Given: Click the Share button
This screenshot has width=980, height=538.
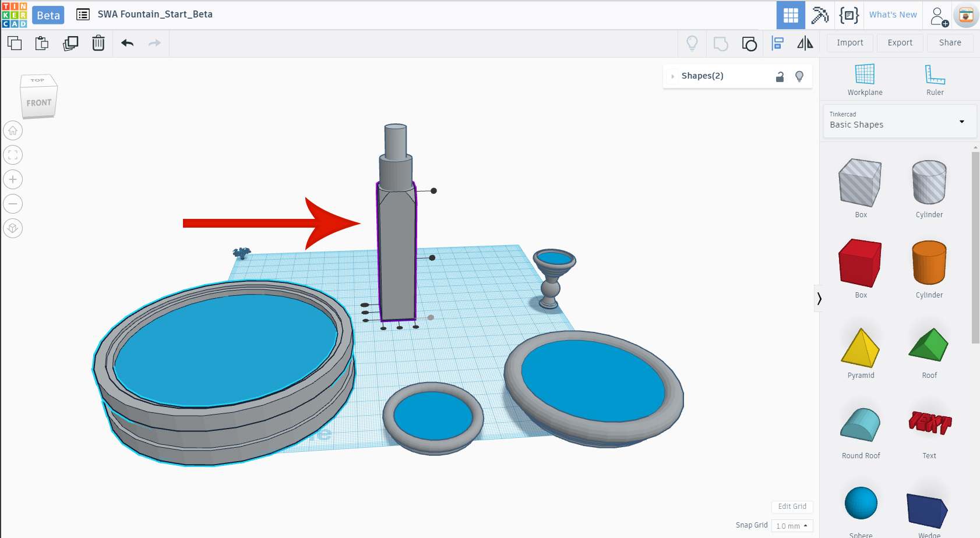Looking at the screenshot, I should click(x=950, y=43).
